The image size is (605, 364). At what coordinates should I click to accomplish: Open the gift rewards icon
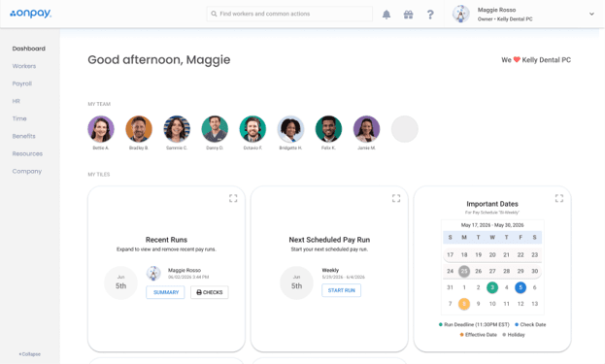click(x=408, y=15)
